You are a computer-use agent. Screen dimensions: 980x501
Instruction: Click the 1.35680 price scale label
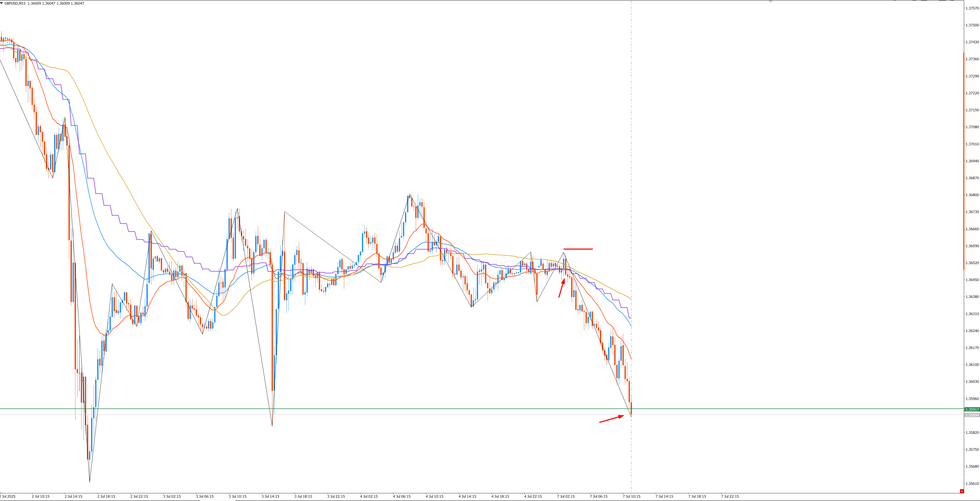pyautogui.click(x=972, y=466)
